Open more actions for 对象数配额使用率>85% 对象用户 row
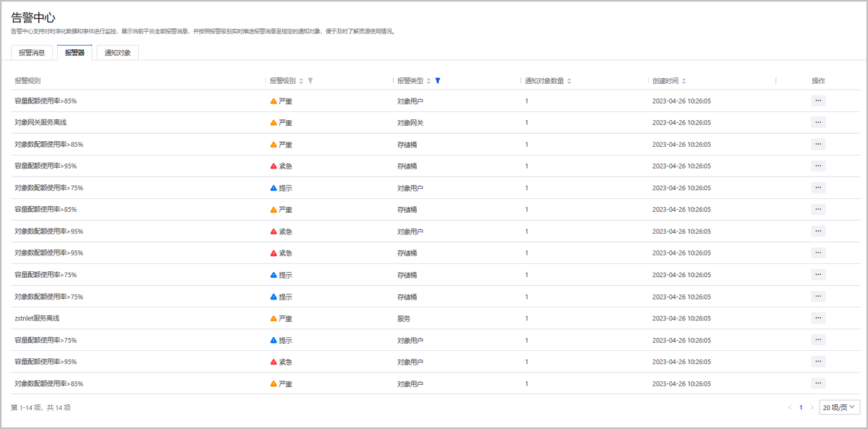Image resolution: width=868 pixels, height=429 pixels. (x=818, y=383)
